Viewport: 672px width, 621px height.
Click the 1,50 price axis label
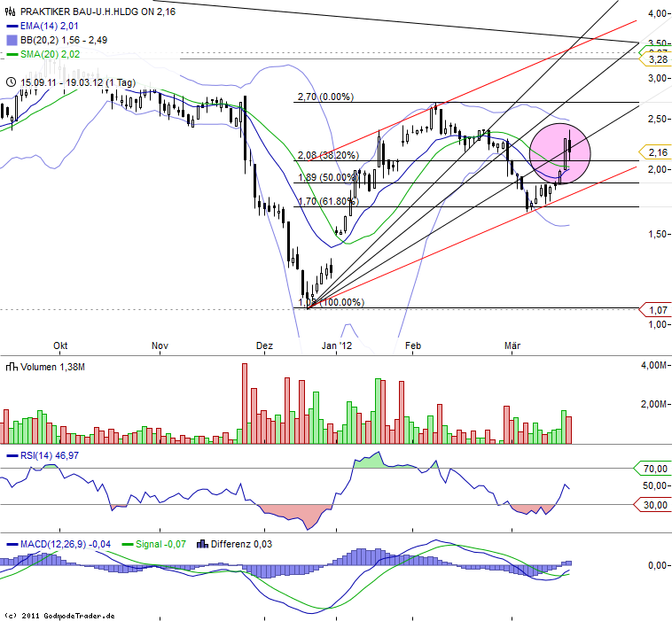658,234
